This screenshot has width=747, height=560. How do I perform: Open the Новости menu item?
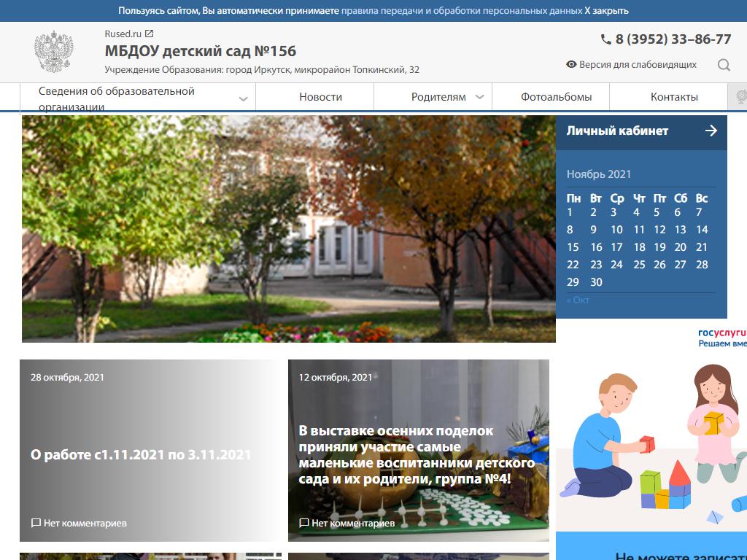click(320, 97)
